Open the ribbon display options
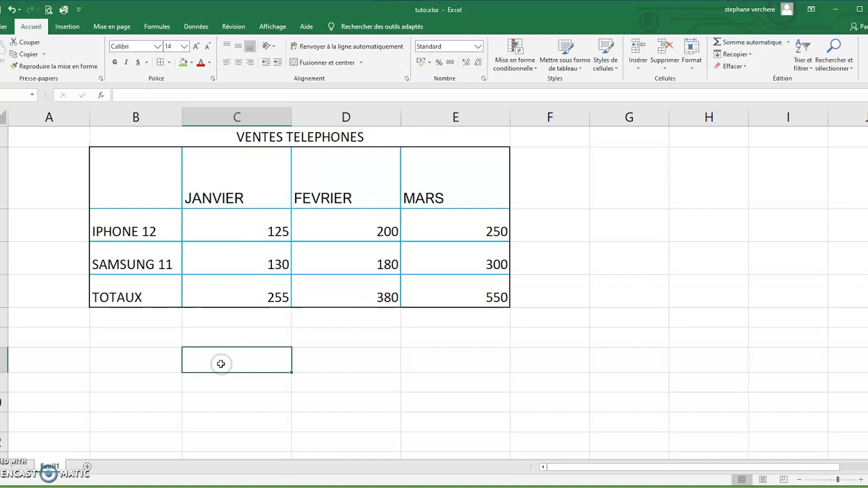 click(811, 9)
